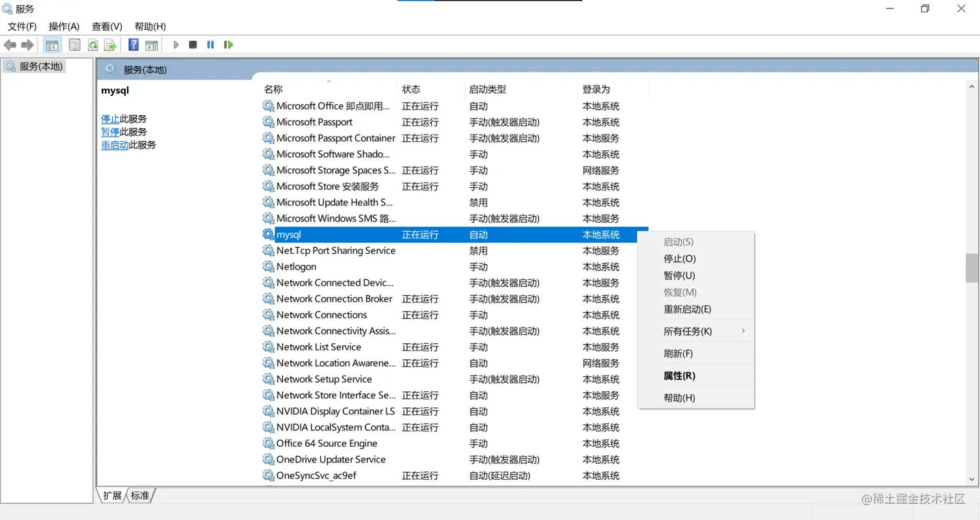Select 服务(本地) in the left tree
980x520 pixels.
[34, 66]
